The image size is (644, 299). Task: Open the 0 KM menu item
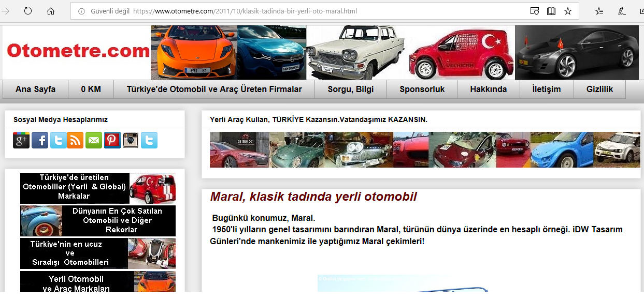tap(91, 89)
